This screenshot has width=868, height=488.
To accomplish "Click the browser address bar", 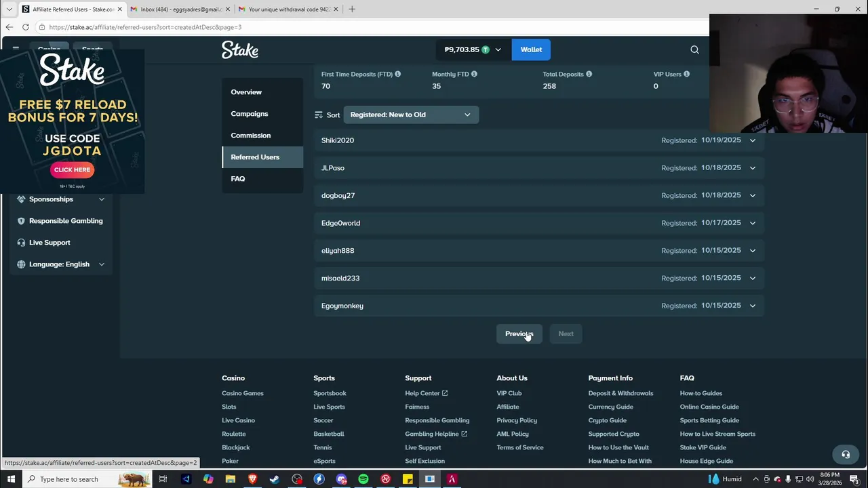I will (x=373, y=27).
